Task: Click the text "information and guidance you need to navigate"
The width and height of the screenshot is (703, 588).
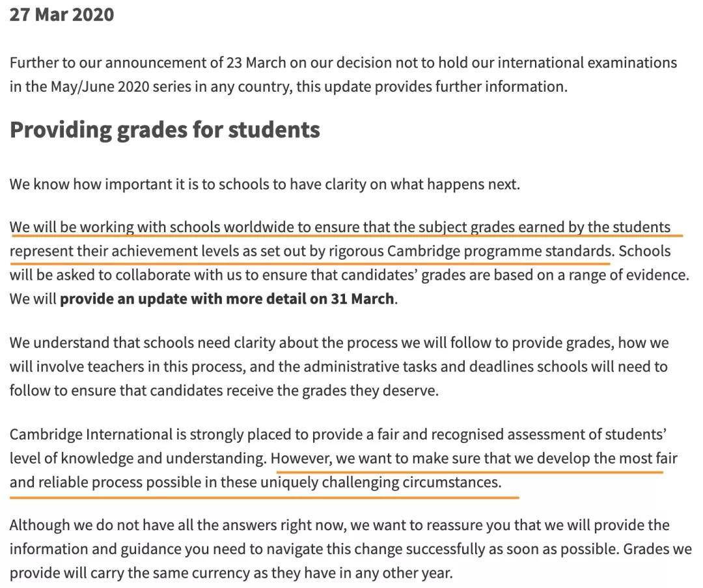Action: click(x=165, y=549)
